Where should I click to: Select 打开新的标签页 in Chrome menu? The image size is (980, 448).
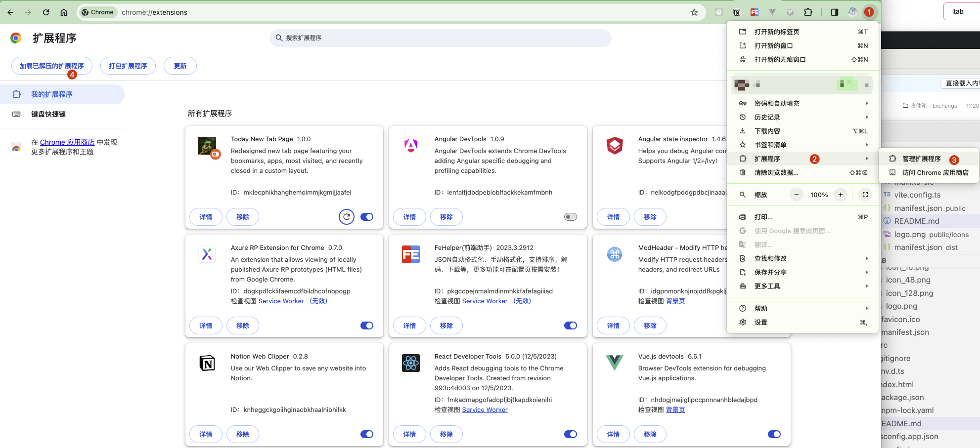pyautogui.click(x=802, y=32)
